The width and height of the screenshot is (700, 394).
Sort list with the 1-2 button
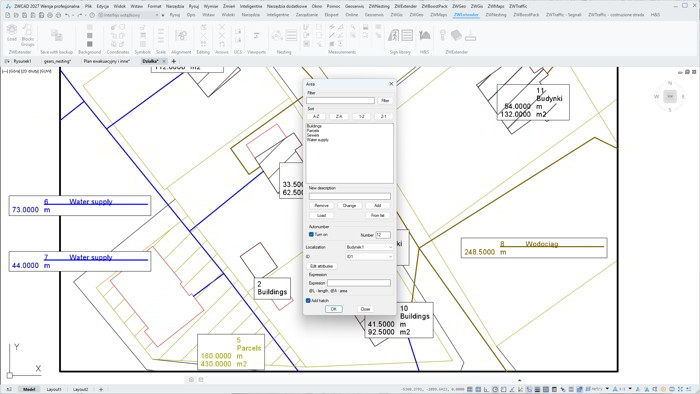pos(361,116)
